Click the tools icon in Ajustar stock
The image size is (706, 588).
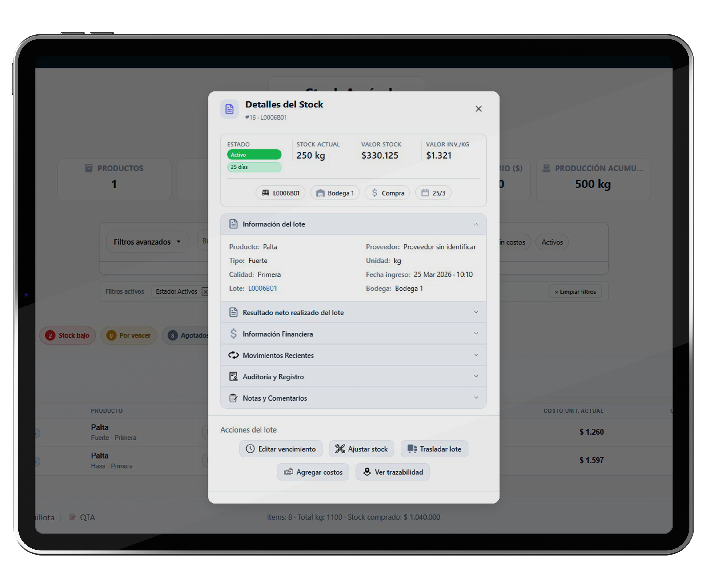340,449
